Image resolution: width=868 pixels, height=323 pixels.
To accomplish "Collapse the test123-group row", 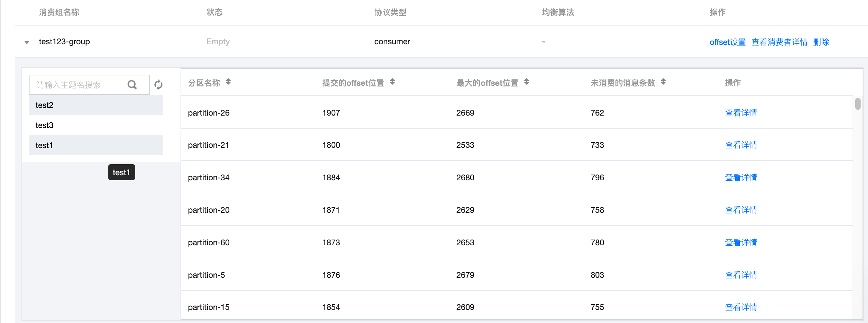I will pyautogui.click(x=27, y=42).
